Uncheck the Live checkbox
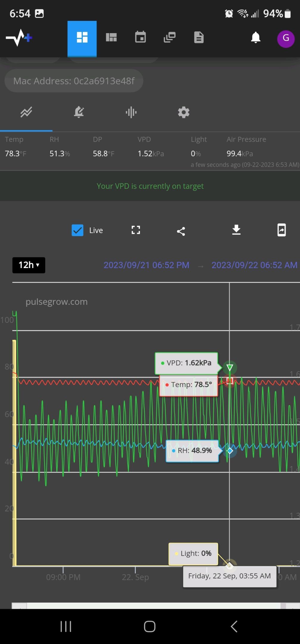 click(77, 230)
